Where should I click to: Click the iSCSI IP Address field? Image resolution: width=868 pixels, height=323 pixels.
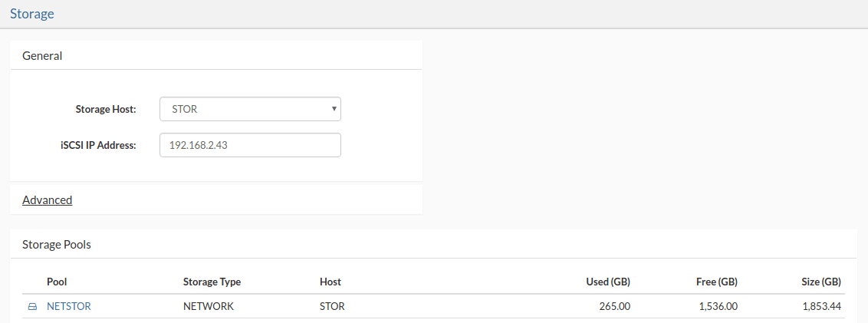pyautogui.click(x=250, y=145)
